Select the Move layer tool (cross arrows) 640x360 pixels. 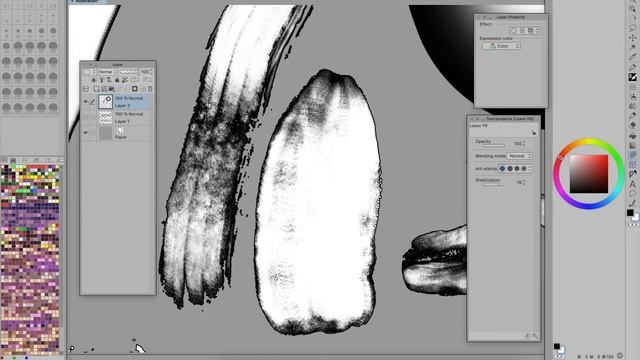click(x=632, y=38)
